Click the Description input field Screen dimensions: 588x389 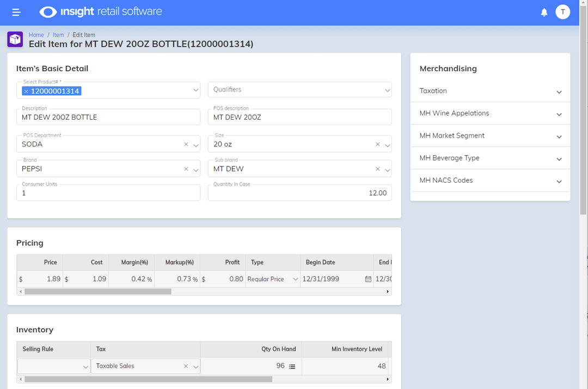[x=108, y=117]
